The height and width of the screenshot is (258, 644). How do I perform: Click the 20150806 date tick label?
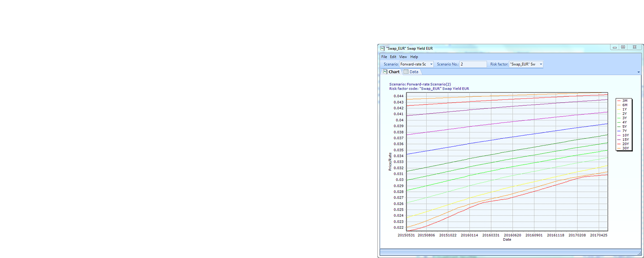click(426, 235)
